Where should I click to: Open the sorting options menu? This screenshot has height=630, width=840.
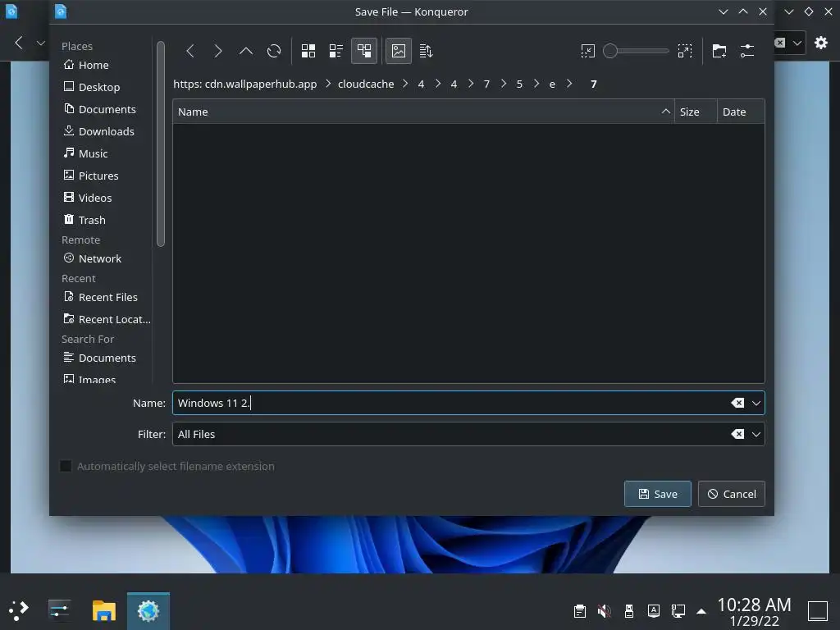[427, 51]
